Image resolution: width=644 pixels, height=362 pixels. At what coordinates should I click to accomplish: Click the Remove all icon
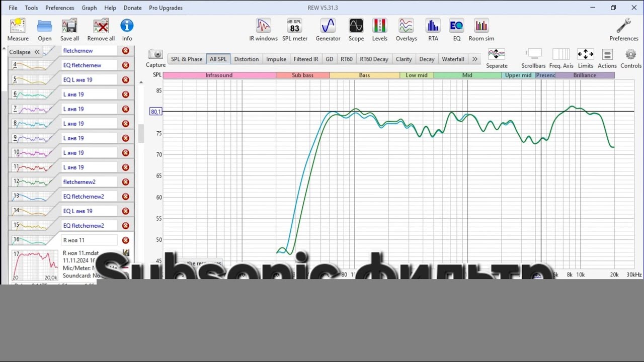point(101,30)
